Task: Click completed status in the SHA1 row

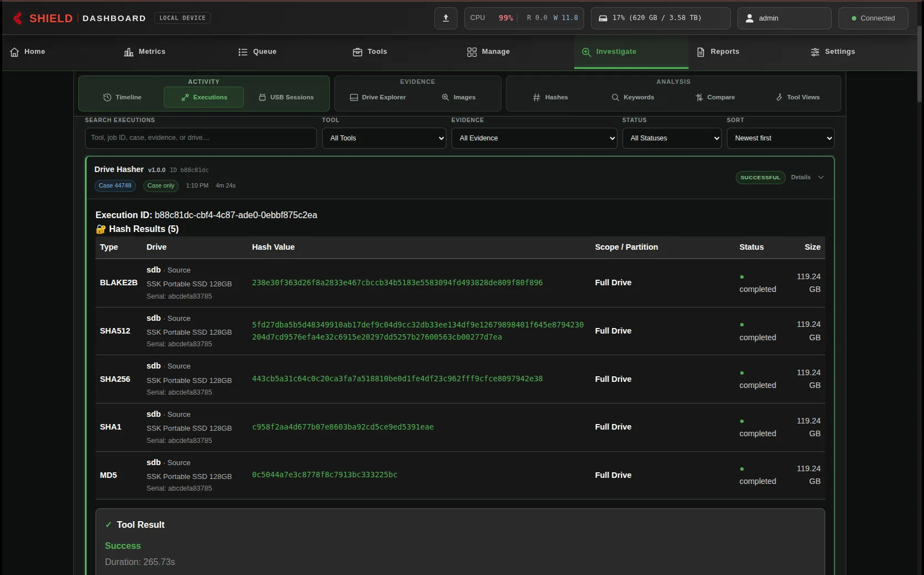Action: [x=757, y=433]
